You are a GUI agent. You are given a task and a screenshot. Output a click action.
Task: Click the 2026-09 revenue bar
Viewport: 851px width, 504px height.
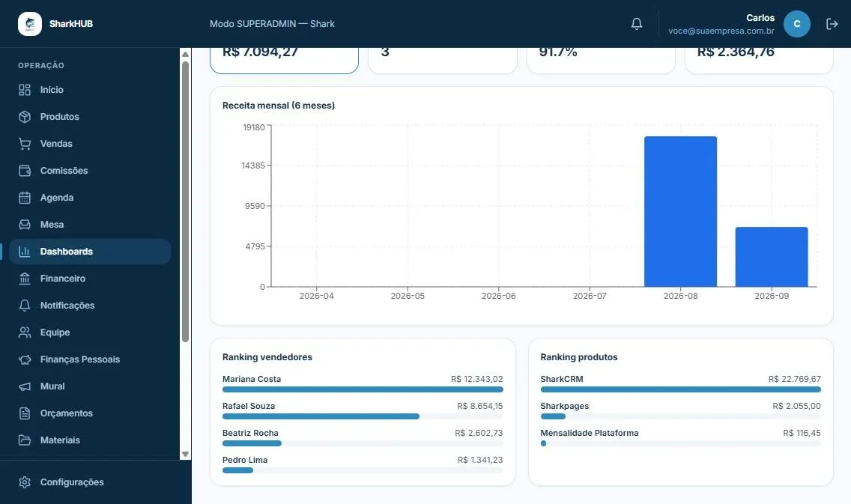(x=772, y=257)
